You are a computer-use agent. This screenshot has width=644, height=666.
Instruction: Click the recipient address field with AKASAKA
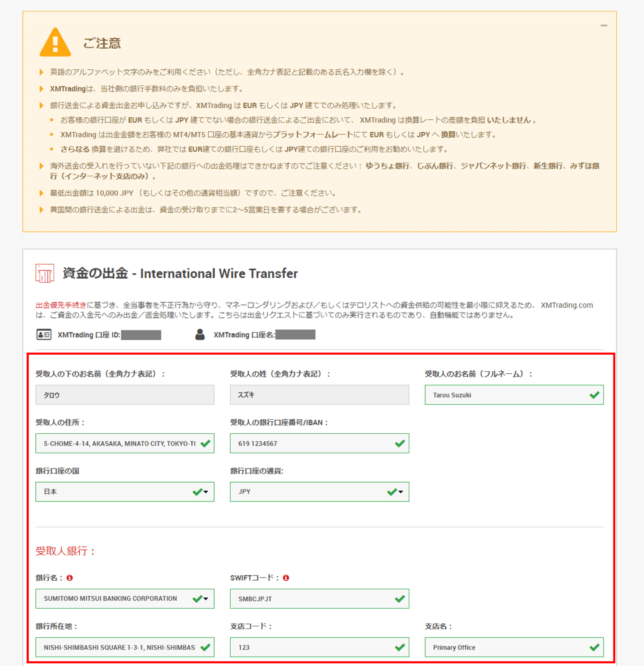click(x=119, y=443)
